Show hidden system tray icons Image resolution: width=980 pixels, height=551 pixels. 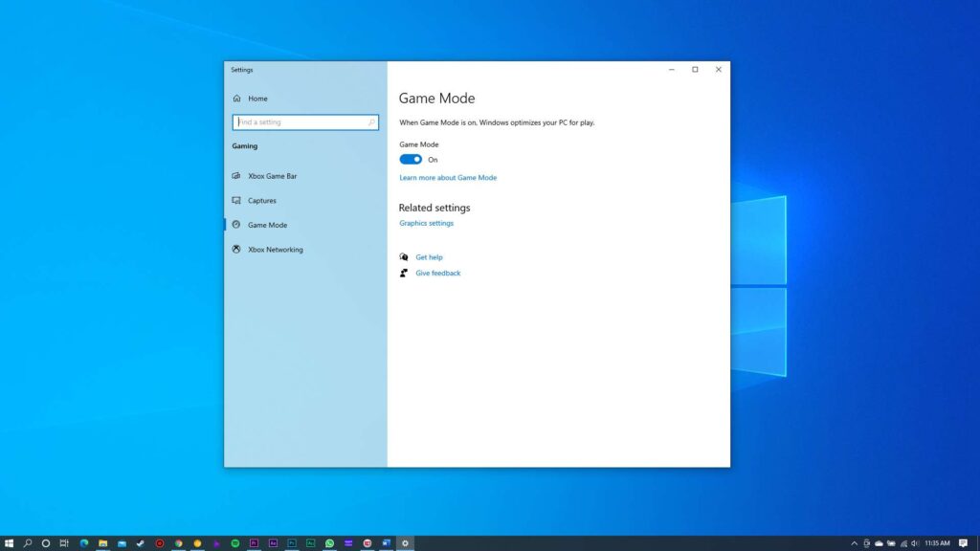coord(855,543)
